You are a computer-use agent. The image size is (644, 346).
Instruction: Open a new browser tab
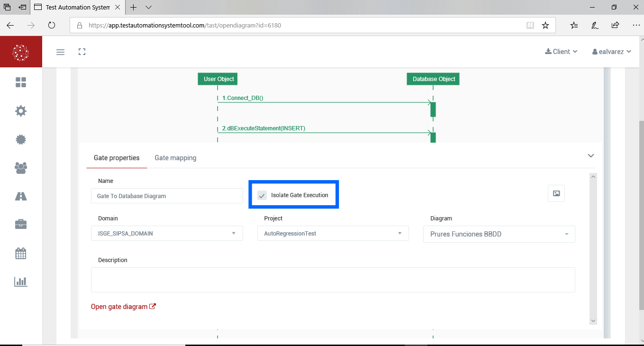(134, 7)
